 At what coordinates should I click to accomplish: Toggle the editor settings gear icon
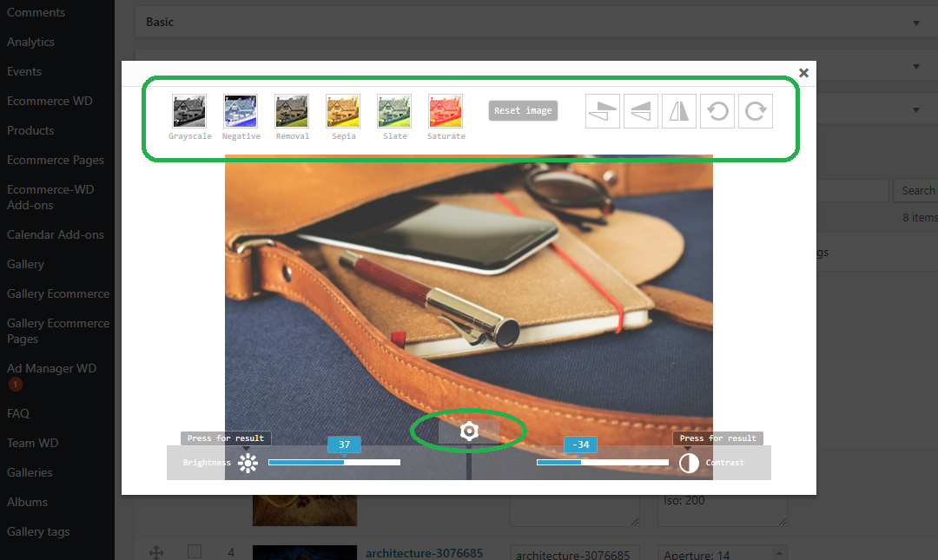click(469, 431)
